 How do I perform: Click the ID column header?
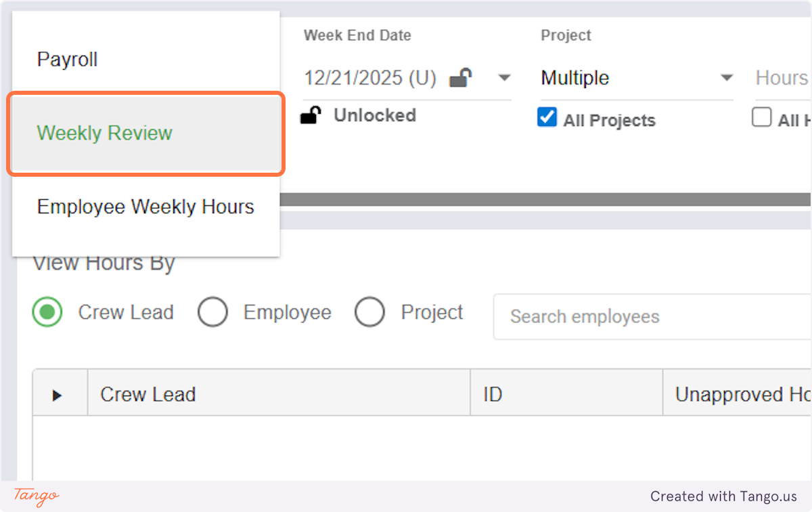pos(493,394)
